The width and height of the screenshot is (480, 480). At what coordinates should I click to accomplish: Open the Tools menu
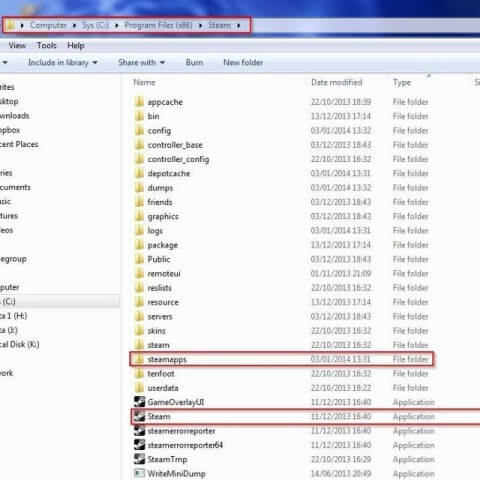[47, 45]
